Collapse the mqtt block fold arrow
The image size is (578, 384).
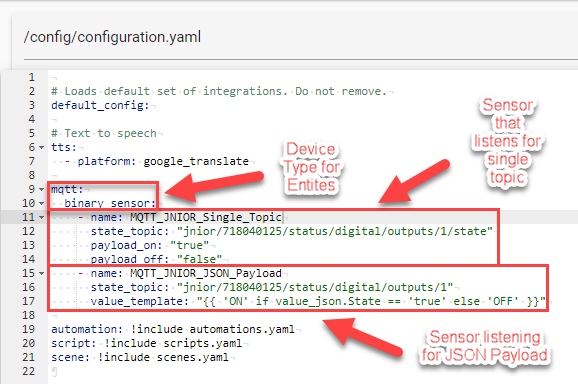(x=42, y=189)
